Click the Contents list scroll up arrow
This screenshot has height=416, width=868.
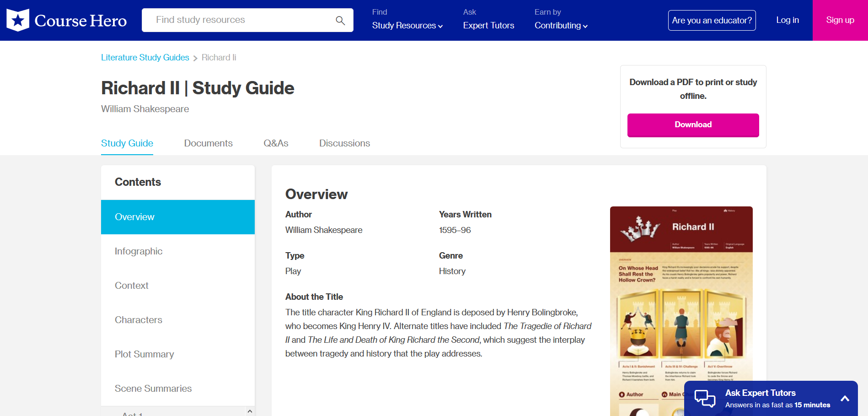click(x=250, y=411)
